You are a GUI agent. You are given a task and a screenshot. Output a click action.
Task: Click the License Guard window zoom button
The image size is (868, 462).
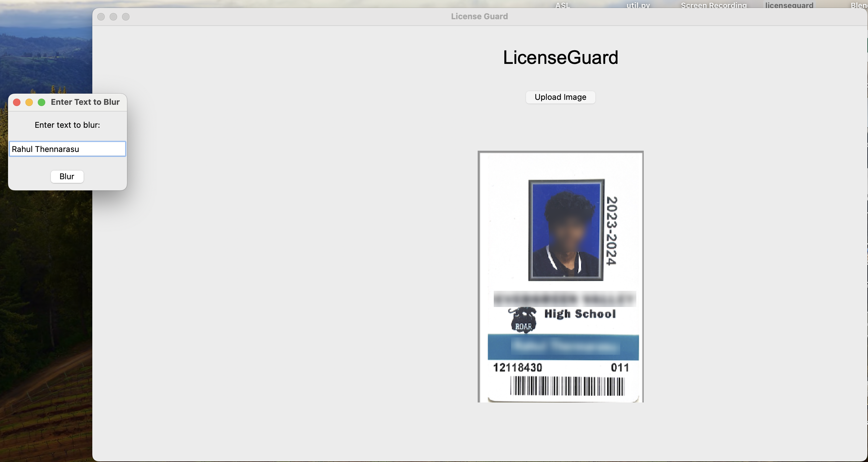pyautogui.click(x=126, y=17)
